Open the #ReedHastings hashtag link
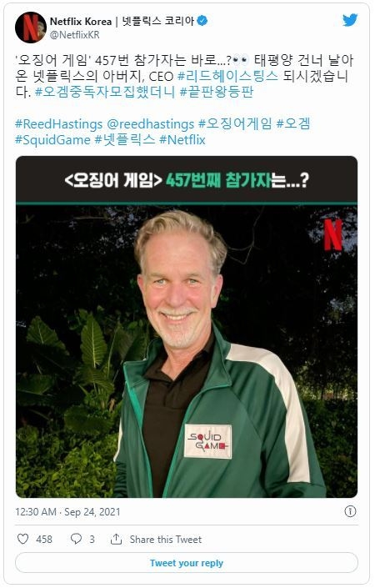This screenshot has width=375, height=588. [59, 124]
